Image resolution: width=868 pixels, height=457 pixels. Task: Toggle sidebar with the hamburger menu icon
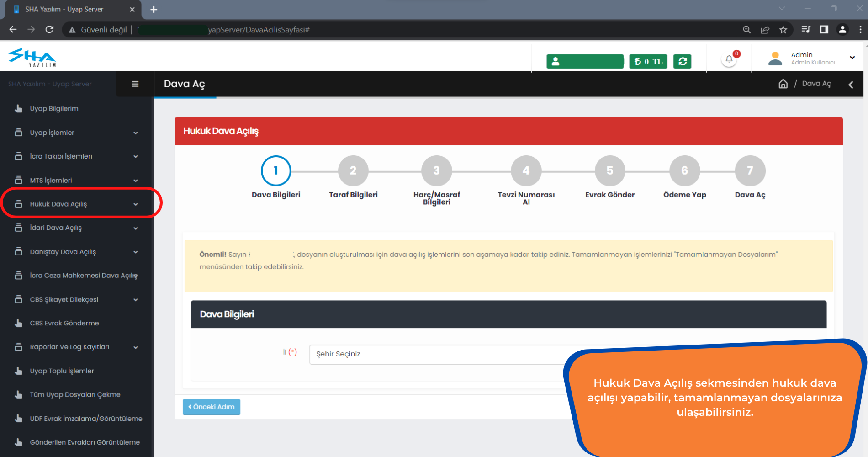pyautogui.click(x=135, y=84)
